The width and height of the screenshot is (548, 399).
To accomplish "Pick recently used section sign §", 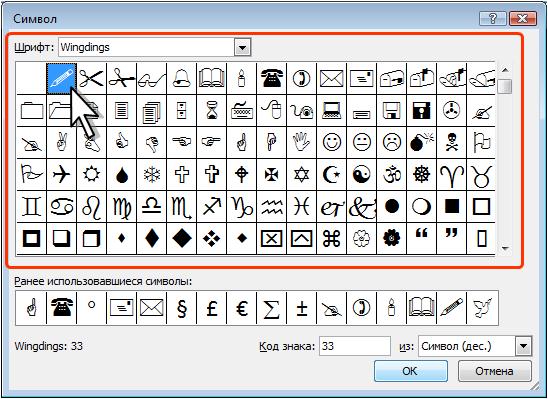I will (x=181, y=308).
